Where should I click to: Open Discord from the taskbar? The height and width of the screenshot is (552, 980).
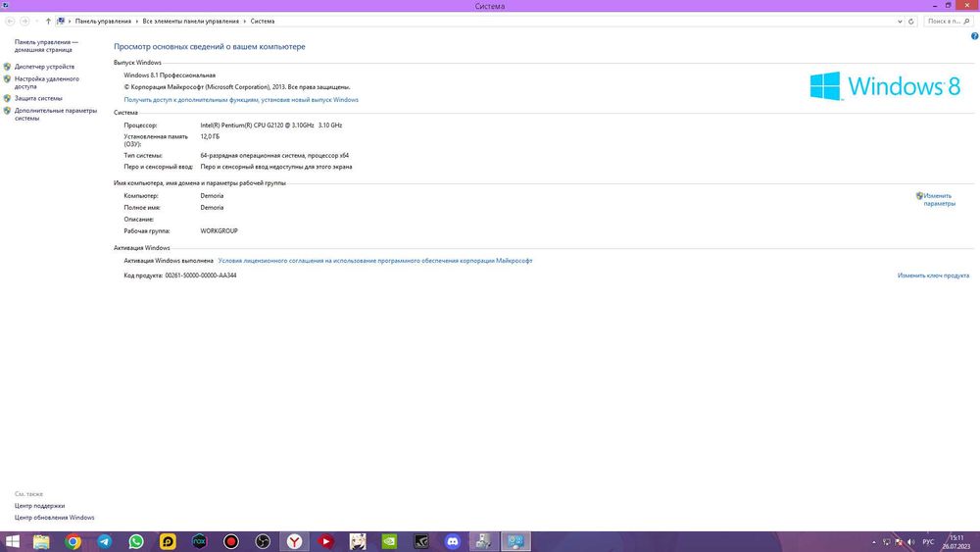coord(453,541)
